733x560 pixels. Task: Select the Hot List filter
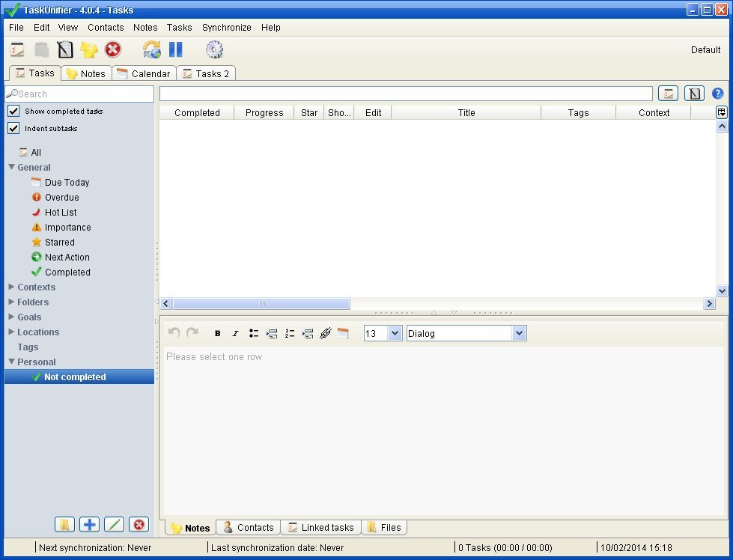pyautogui.click(x=61, y=212)
